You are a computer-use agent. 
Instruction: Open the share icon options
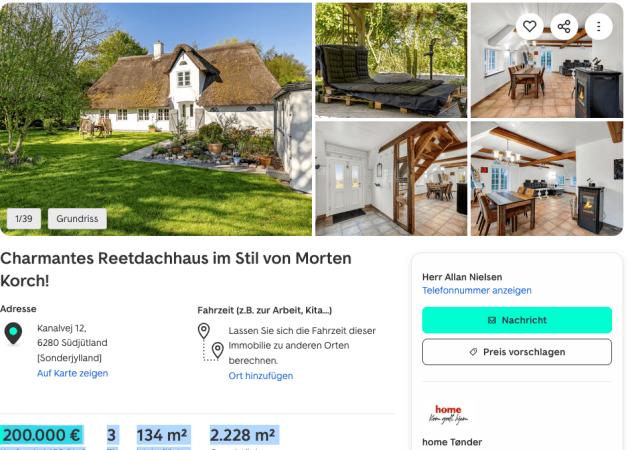point(564,26)
